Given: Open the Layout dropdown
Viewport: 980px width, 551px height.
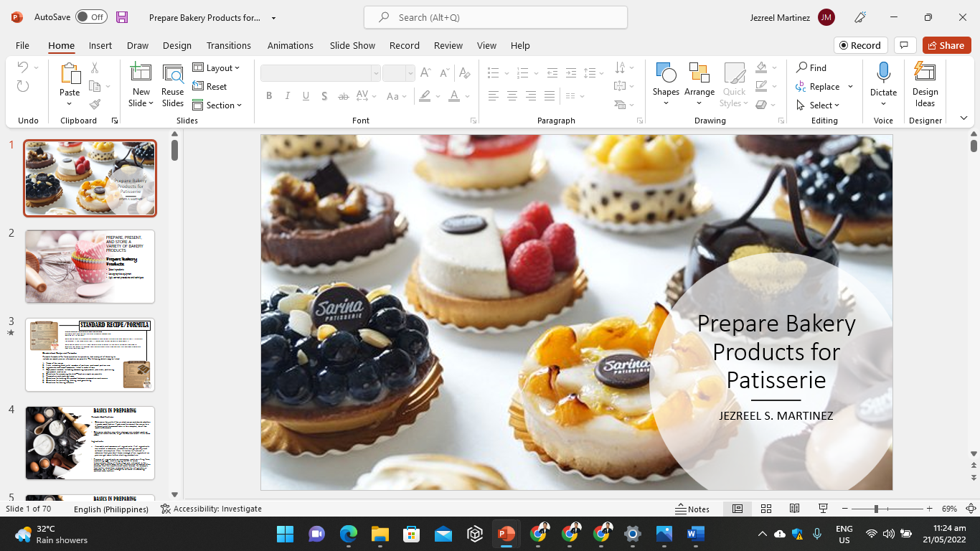Looking at the screenshot, I should pyautogui.click(x=216, y=67).
